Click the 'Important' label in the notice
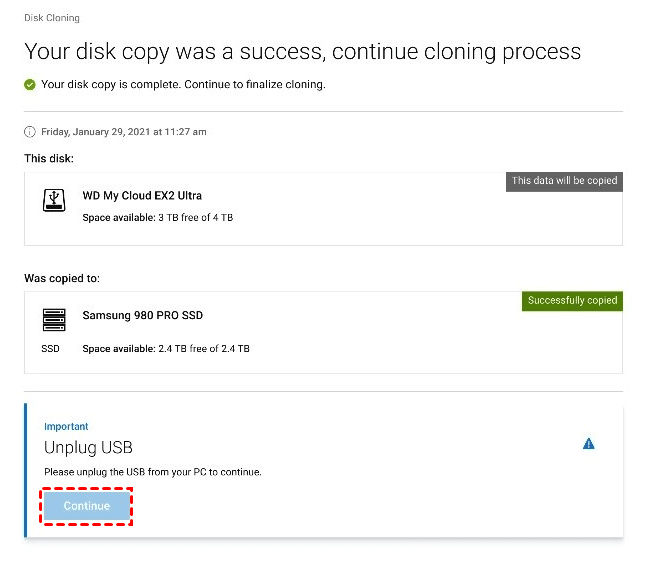Viewport: 651px width, 568px height. [66, 427]
